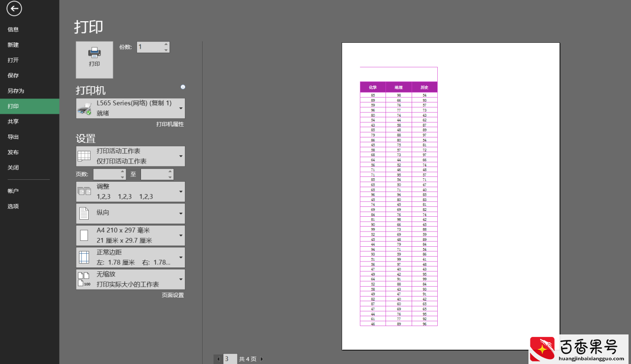
Task: Click the active sheet grid icon
Action: click(x=84, y=156)
